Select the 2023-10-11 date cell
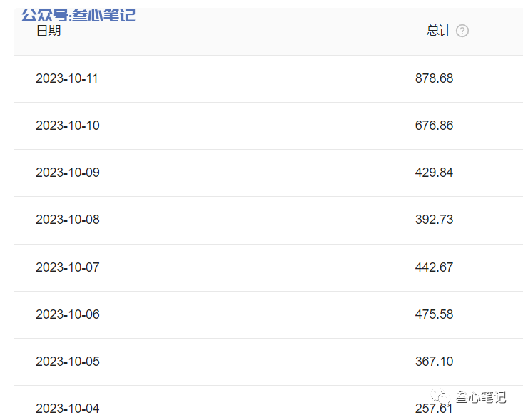523x420 pixels. click(66, 78)
